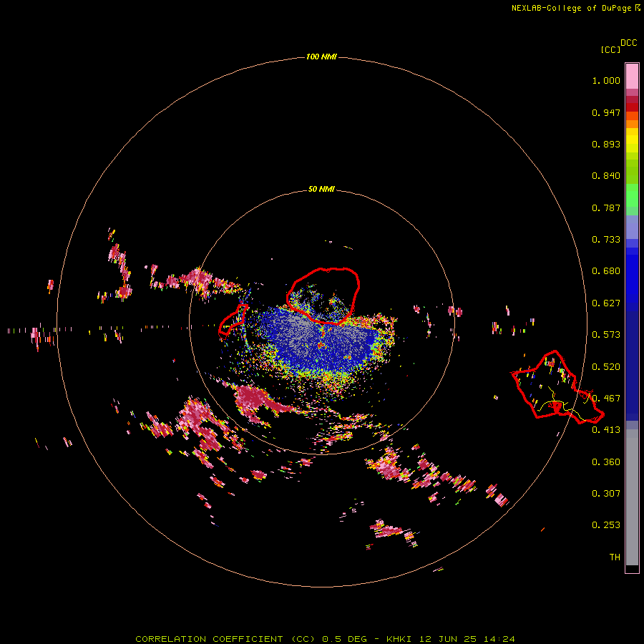The width and height of the screenshot is (644, 644).
Task: Click the 0.627 scale value
Action: pyautogui.click(x=606, y=303)
